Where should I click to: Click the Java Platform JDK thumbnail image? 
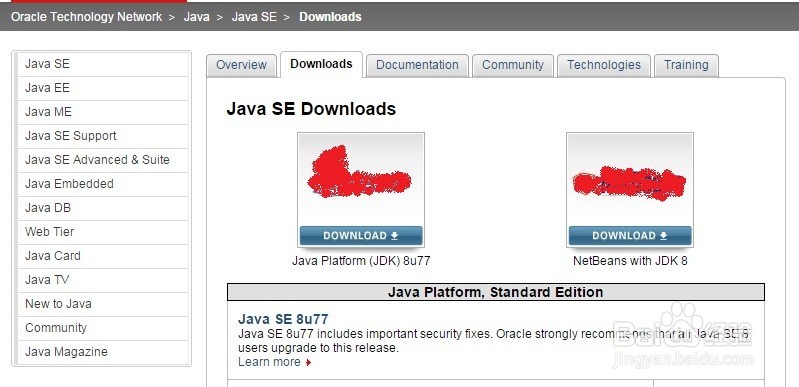coord(361,179)
